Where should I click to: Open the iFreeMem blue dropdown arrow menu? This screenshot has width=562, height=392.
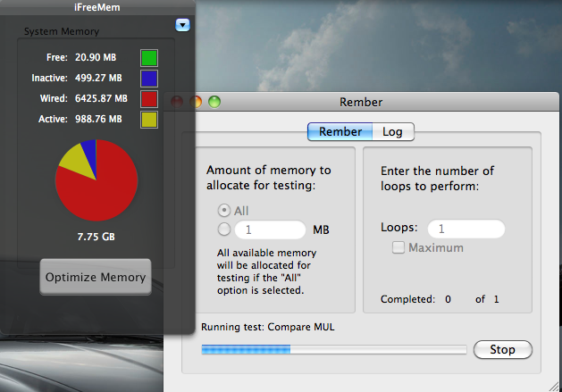[x=182, y=25]
